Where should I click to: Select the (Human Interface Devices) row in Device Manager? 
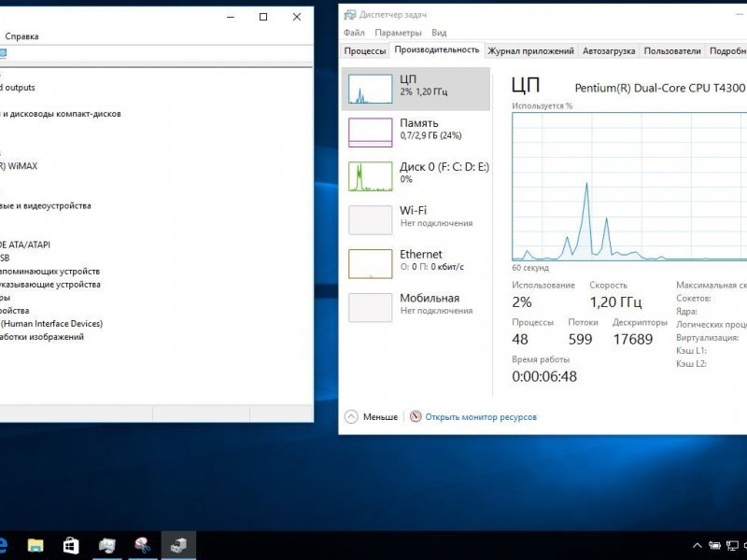(x=51, y=324)
